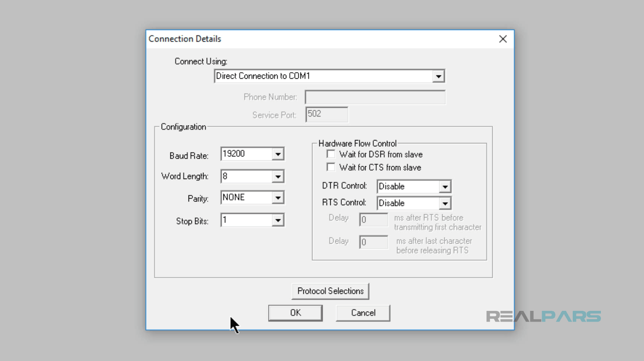Select the Service Port field showing 502
This screenshot has height=361, width=644.
click(x=326, y=114)
